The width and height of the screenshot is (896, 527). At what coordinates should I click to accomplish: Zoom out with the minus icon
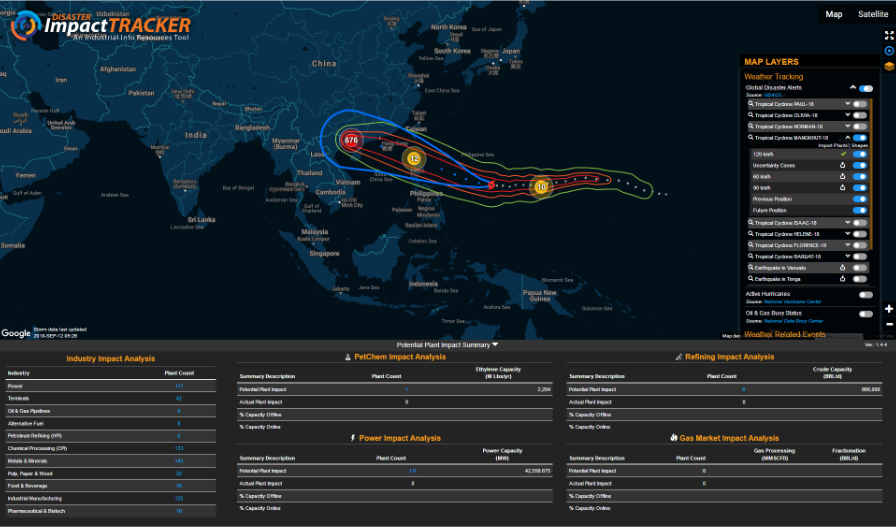(x=889, y=324)
